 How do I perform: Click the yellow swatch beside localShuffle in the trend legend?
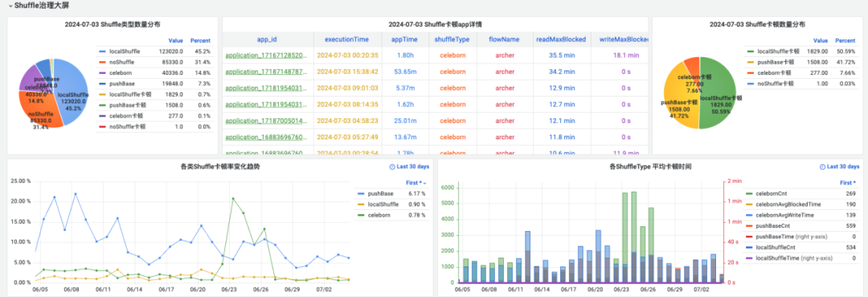pyautogui.click(x=361, y=204)
